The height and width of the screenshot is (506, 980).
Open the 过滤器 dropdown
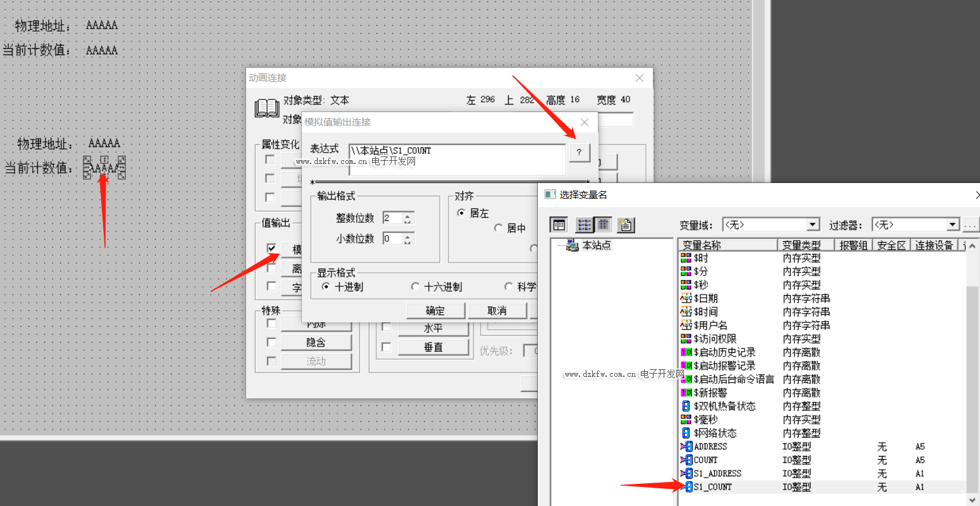pos(953,225)
